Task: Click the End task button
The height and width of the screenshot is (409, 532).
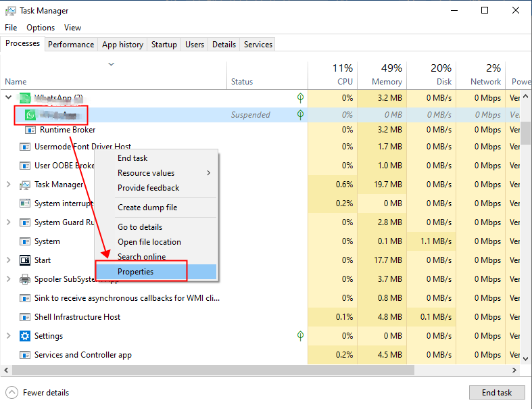Action: tap(496, 393)
